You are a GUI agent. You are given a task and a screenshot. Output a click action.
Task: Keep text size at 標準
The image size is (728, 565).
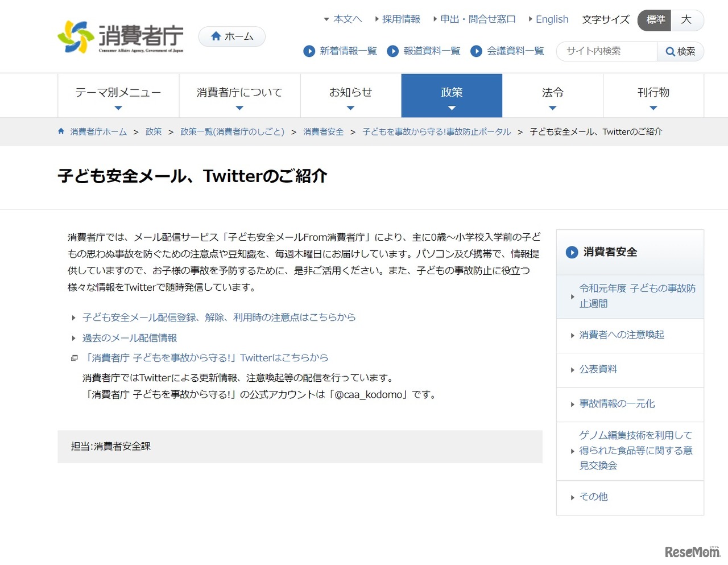click(x=654, y=20)
